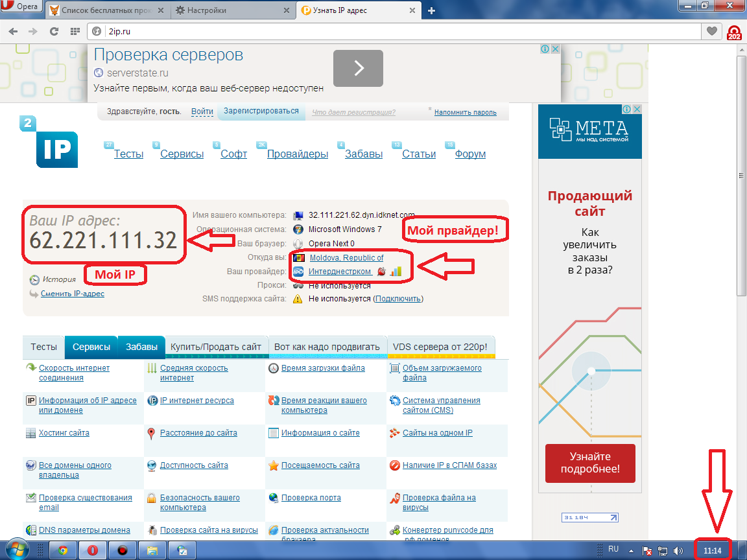747x560 pixels.
Task: Click the taskbar clock showing 11:14
Action: [712, 550]
